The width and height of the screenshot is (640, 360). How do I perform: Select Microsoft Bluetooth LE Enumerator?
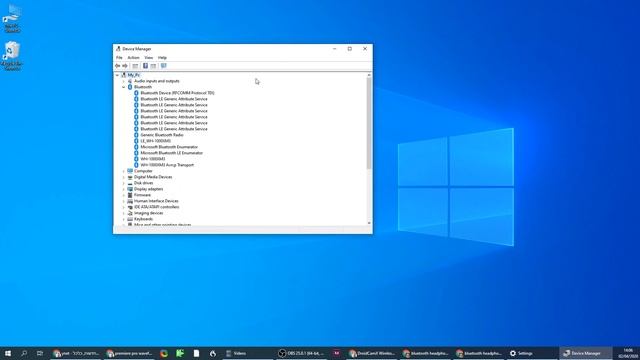point(171,153)
